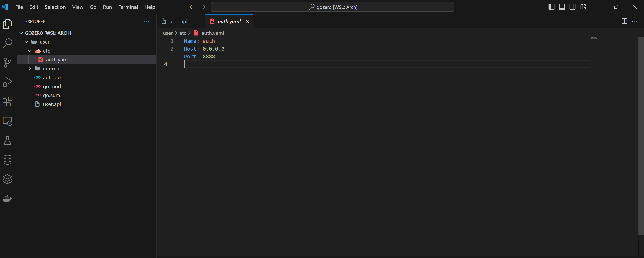Toggle Secondary Side Bar visibility

[572, 7]
